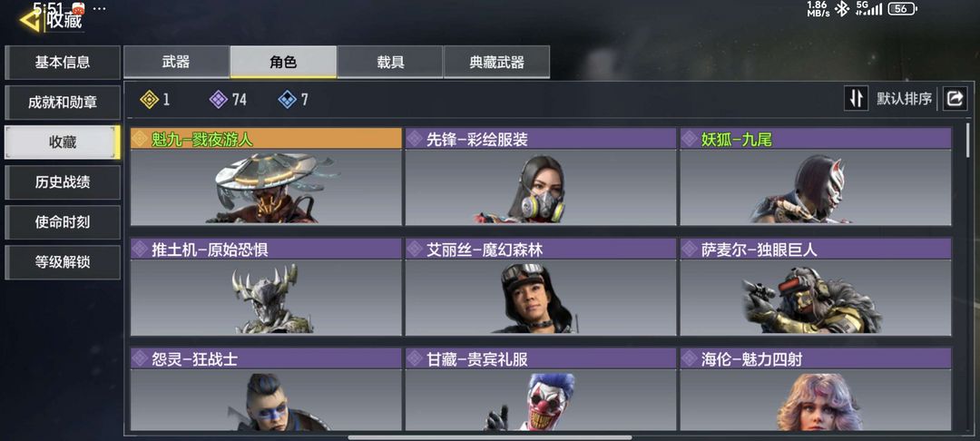Click the vertical scrollbar on right edge

(x=969, y=141)
